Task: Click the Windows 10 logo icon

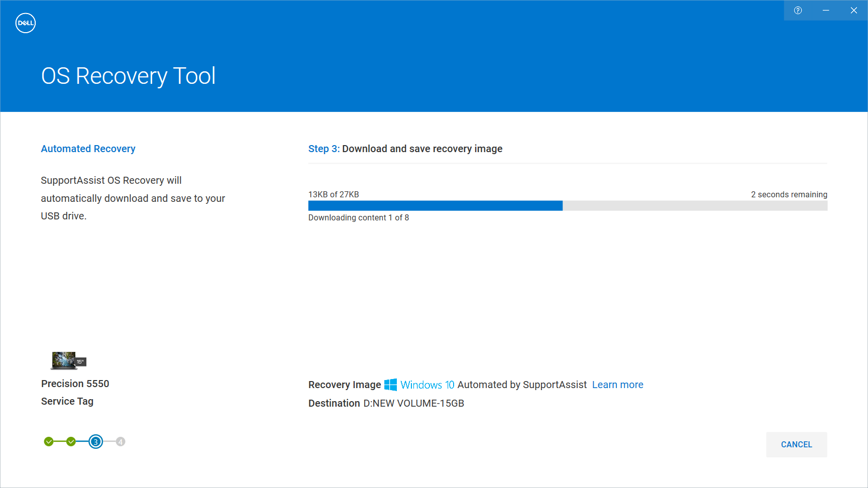Action: (x=390, y=385)
